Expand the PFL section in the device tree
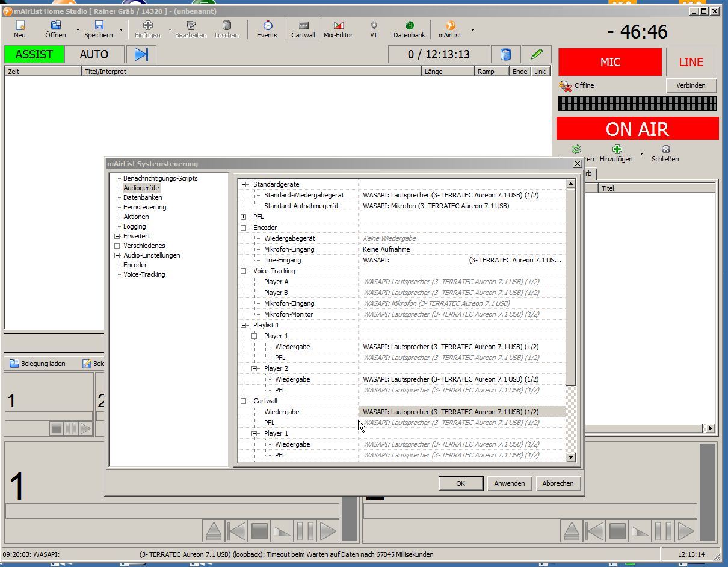The height and width of the screenshot is (567, 728). [x=244, y=217]
